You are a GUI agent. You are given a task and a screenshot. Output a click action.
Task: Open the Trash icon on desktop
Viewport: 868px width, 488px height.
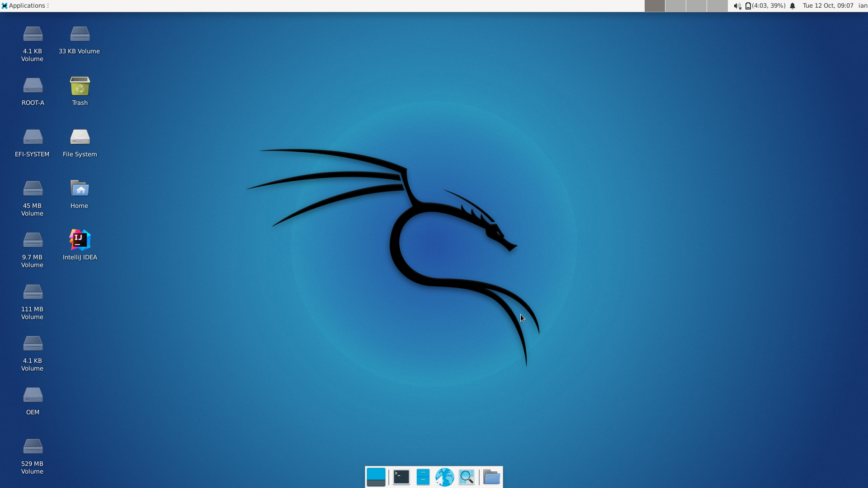pyautogui.click(x=80, y=91)
